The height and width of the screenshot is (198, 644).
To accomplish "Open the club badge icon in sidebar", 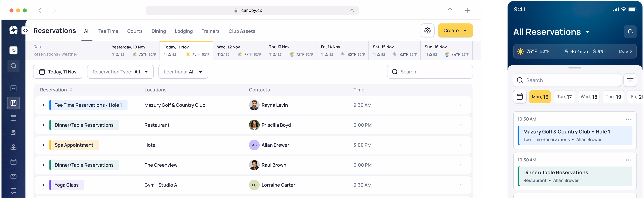I will point(13,50).
